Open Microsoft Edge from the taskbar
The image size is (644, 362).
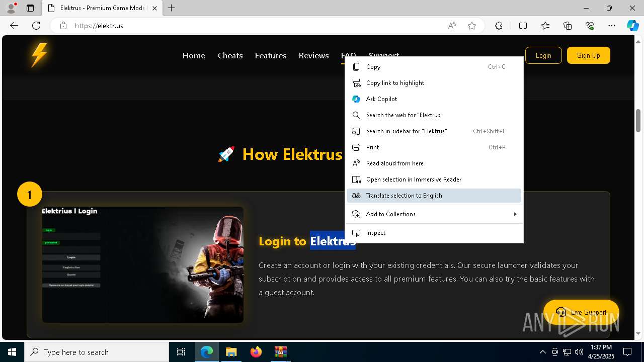(207, 352)
